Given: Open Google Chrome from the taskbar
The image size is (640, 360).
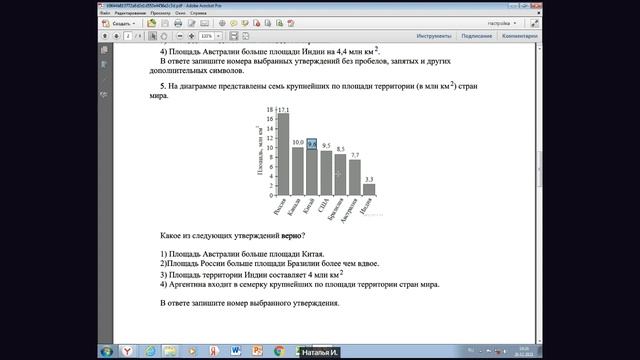Looking at the screenshot, I should pyautogui.click(x=279, y=351).
